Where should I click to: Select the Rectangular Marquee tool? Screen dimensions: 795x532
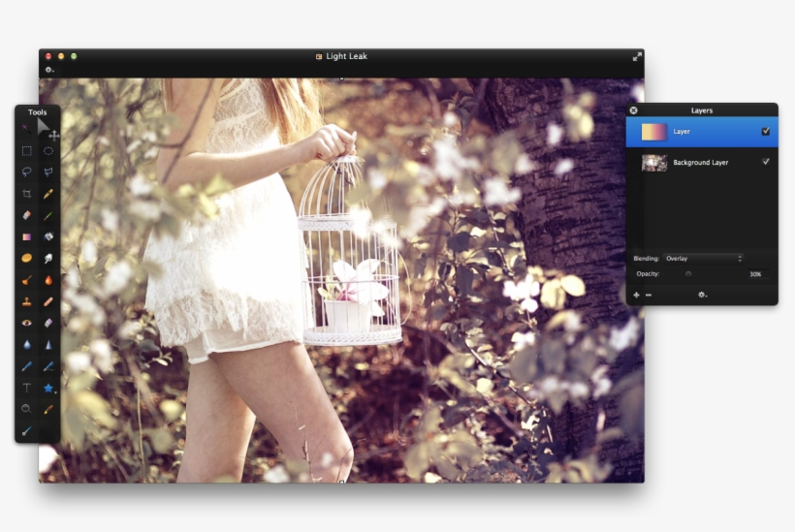26,151
